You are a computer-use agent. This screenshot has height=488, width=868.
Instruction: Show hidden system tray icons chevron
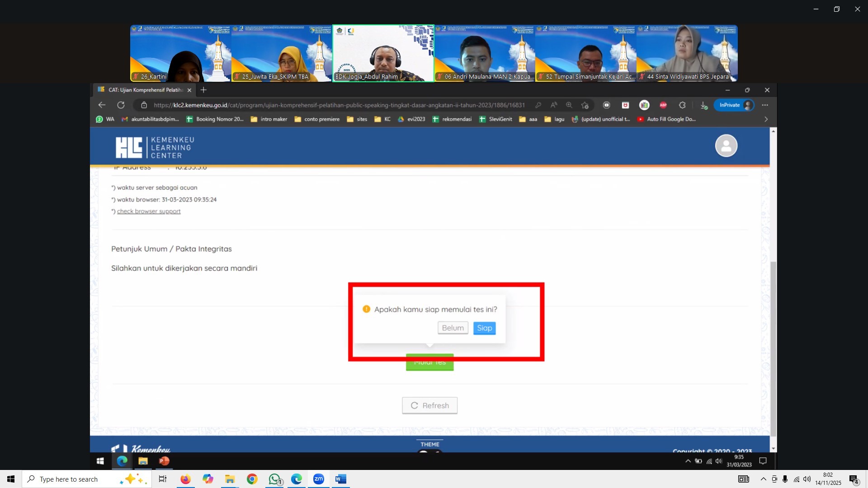coord(764,479)
